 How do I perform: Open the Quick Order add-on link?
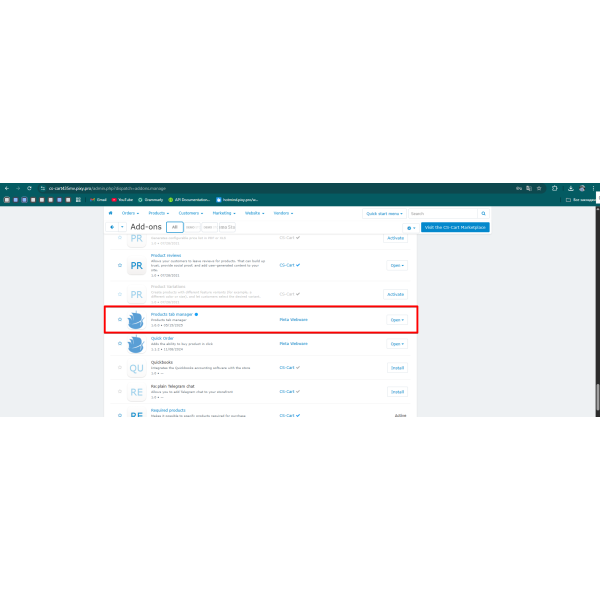(x=162, y=338)
